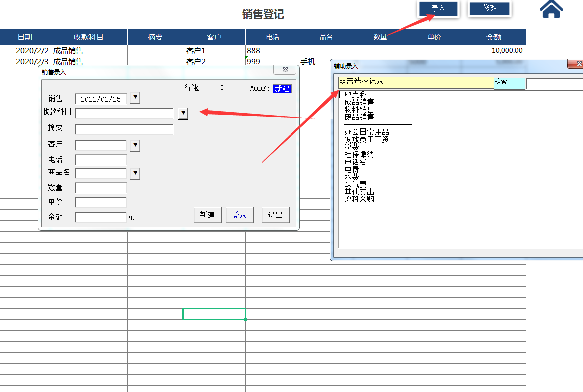Click the 品名 column header
The width and height of the screenshot is (583, 392).
pos(326,37)
